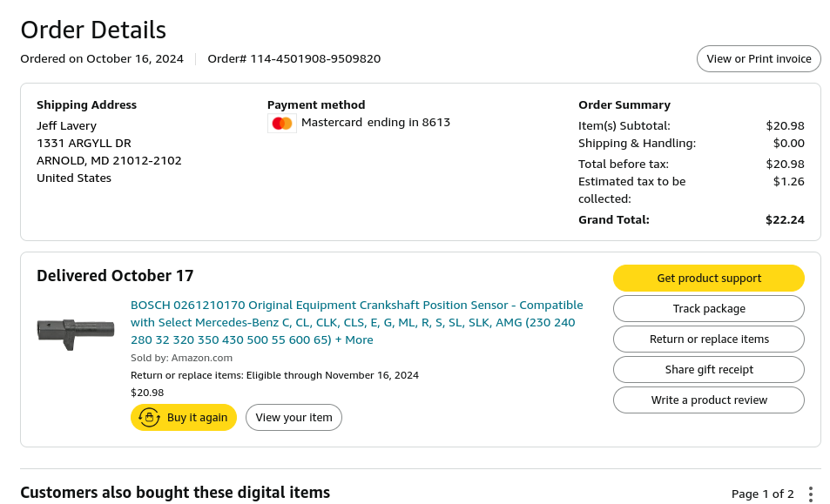Click the Mastercard logo icon
Image resolution: width=830 pixels, height=504 pixels.
[281, 124]
